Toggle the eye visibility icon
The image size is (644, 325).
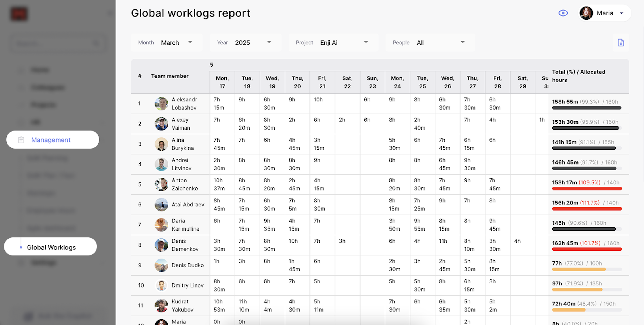point(563,13)
